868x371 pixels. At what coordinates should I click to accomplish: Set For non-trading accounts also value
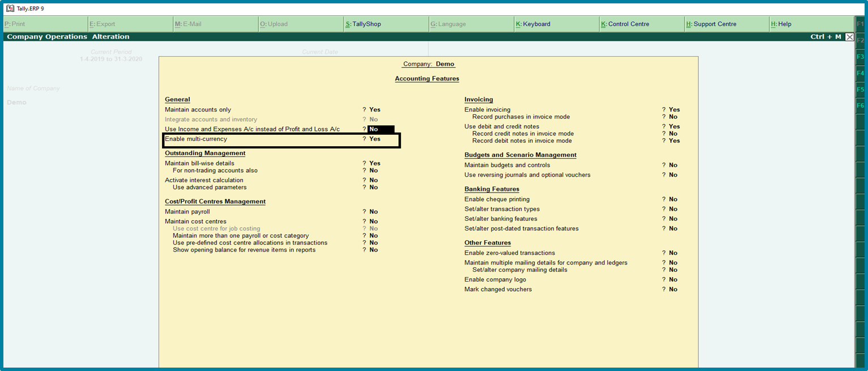pyautogui.click(x=373, y=170)
